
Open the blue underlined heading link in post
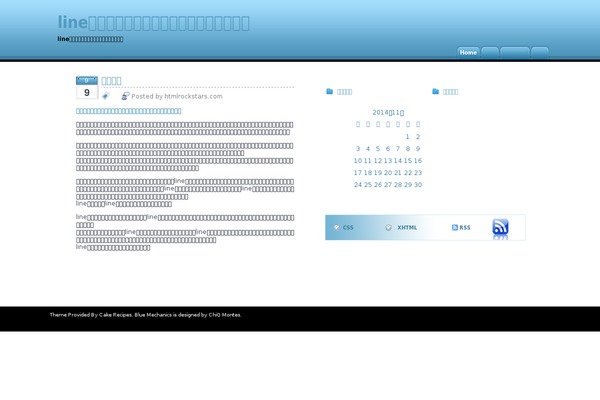click(129, 111)
